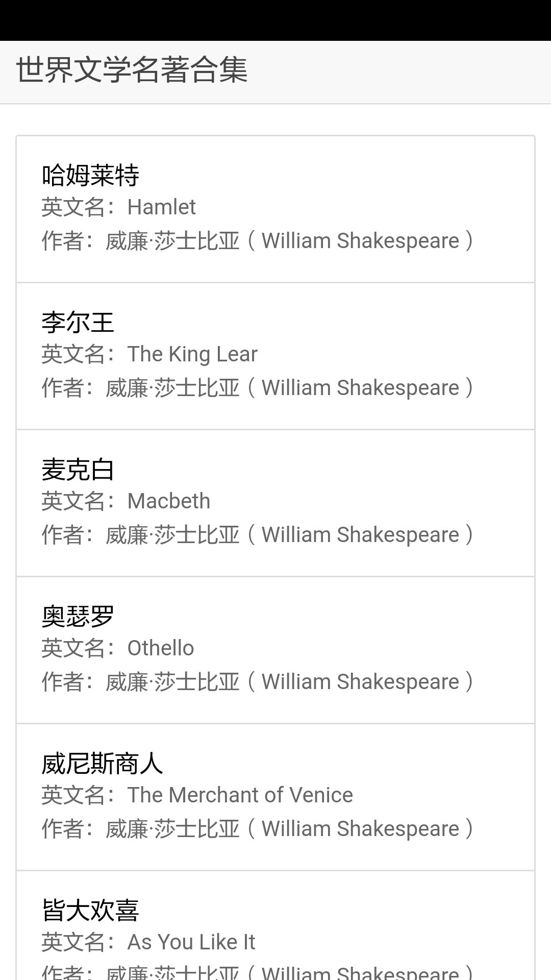Select the author line under Hamlet
Screen dimensions: 551x980
258,241
